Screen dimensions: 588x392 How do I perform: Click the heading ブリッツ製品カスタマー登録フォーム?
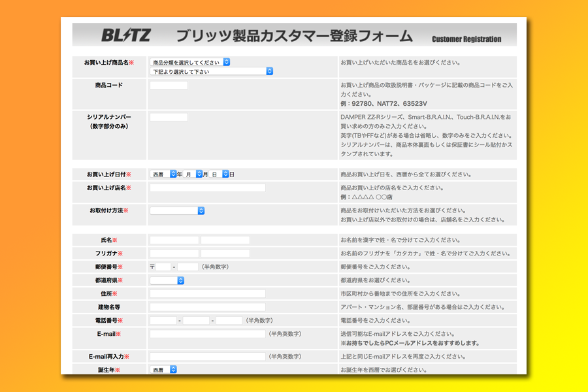295,36
